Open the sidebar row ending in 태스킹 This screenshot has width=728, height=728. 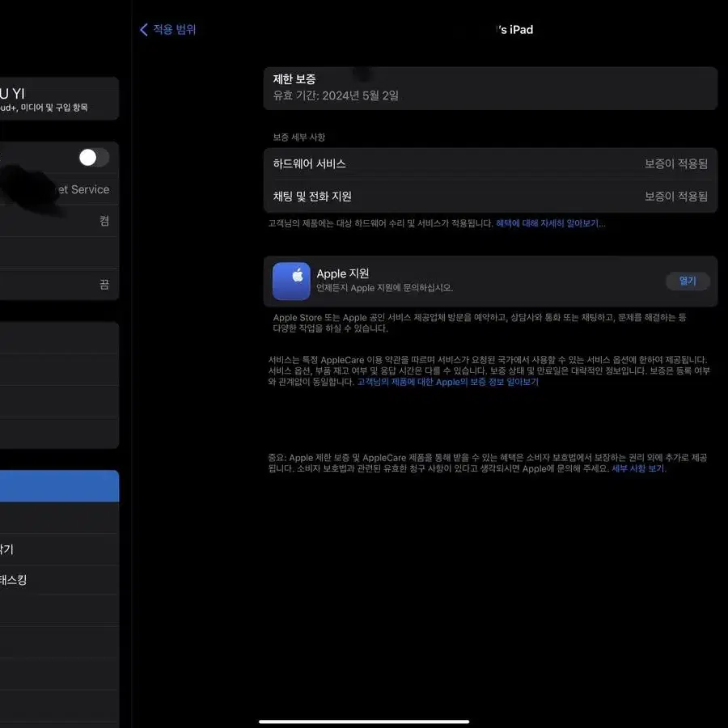(x=59, y=580)
